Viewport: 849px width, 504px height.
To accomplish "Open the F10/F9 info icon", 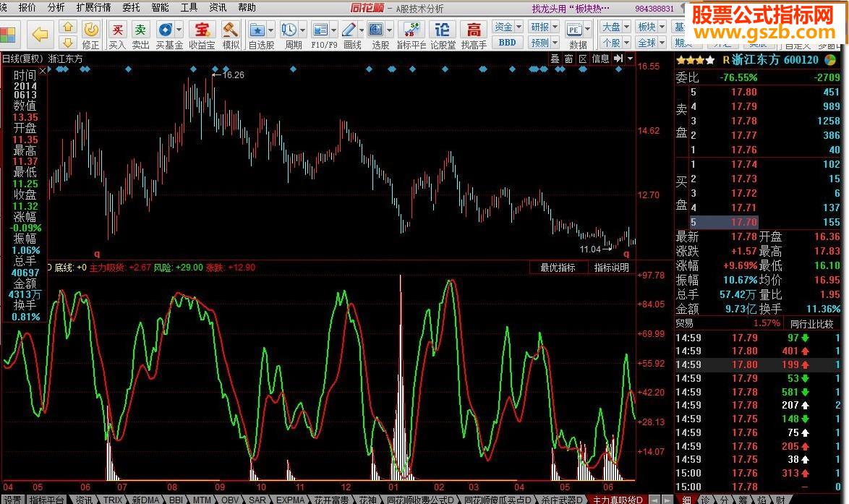I will coord(320,30).
